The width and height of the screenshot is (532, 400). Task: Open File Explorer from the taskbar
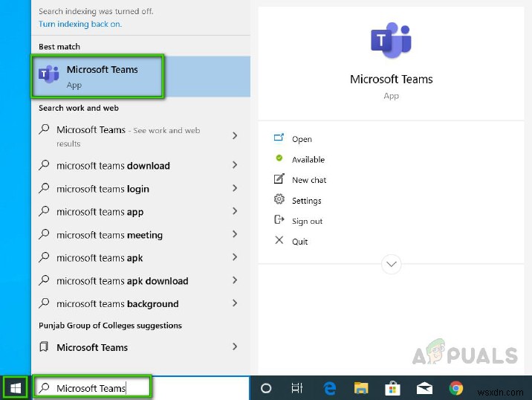pyautogui.click(x=361, y=388)
